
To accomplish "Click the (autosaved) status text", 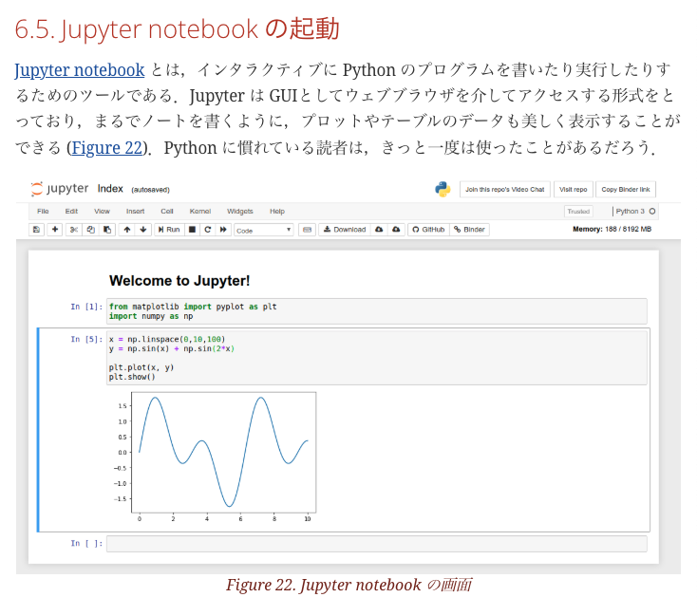I will (x=150, y=190).
